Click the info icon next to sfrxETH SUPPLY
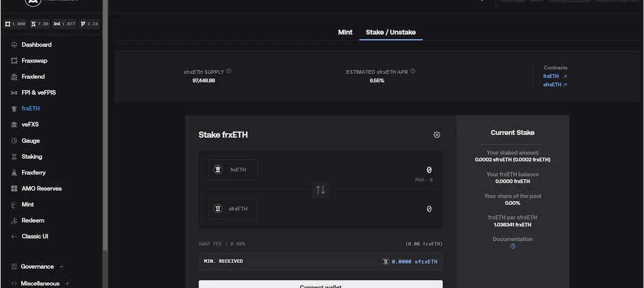This screenshot has width=644, height=288. 229,71
